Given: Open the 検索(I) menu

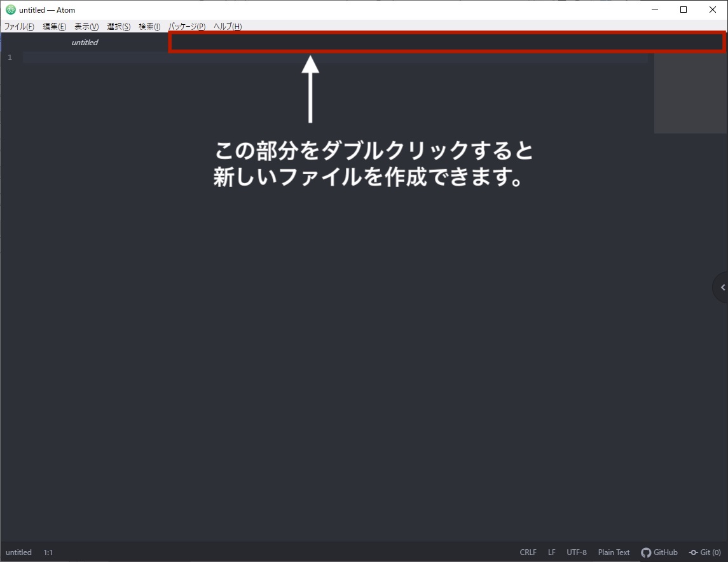Looking at the screenshot, I should click(149, 27).
